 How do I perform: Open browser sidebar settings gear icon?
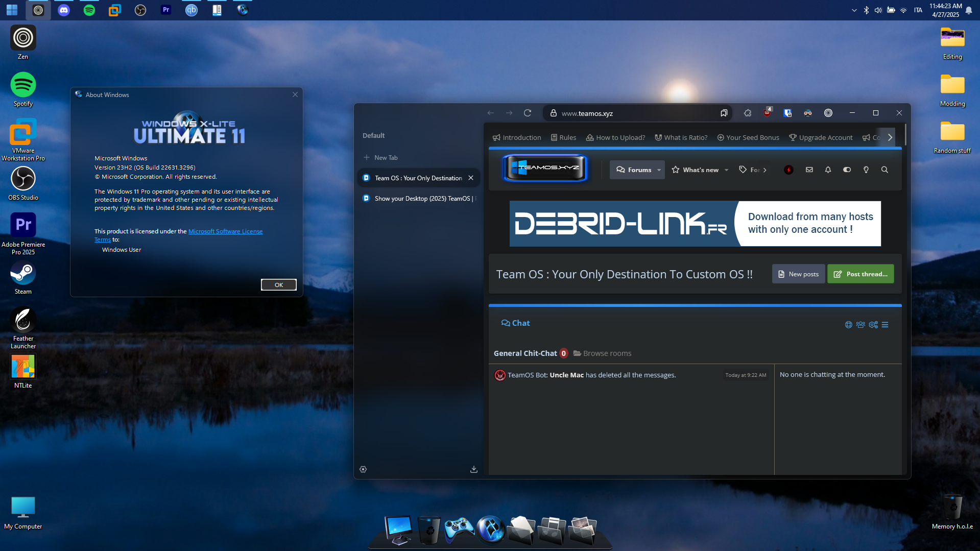pyautogui.click(x=363, y=469)
